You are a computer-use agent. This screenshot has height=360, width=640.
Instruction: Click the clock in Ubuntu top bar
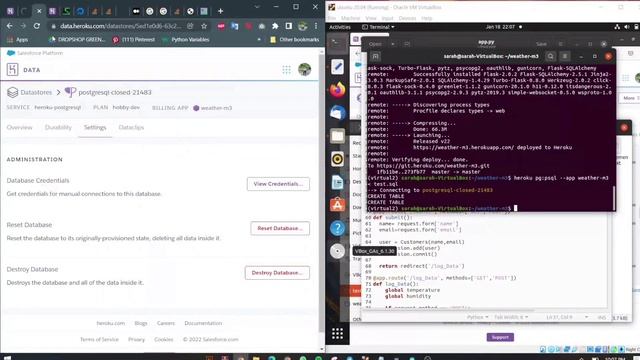(501, 27)
